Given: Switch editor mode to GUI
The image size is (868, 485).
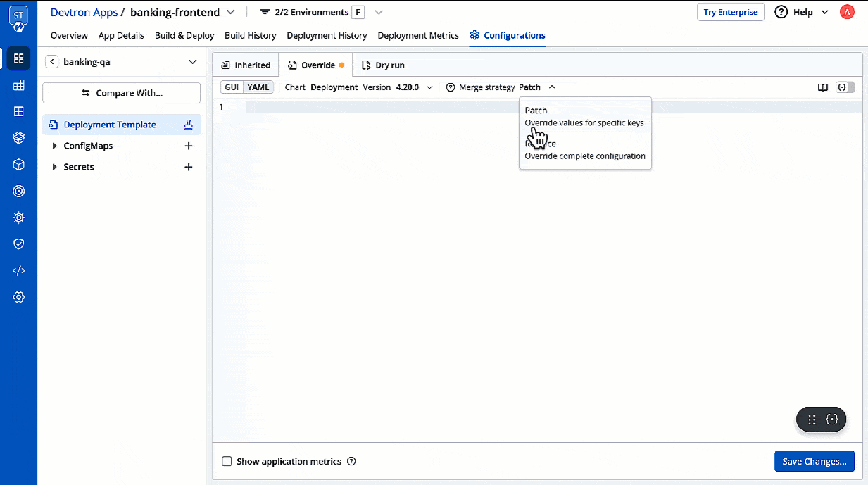Looking at the screenshot, I should pos(232,87).
